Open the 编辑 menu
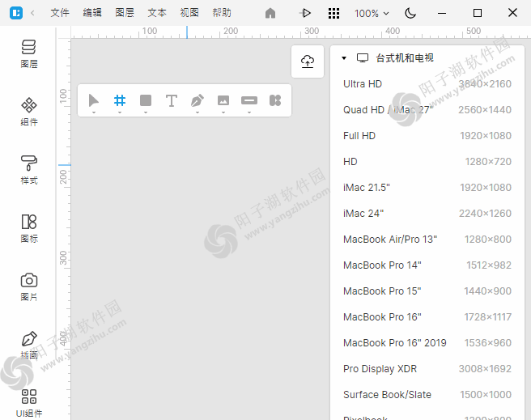Viewport: 531px width, 420px height. pos(92,13)
